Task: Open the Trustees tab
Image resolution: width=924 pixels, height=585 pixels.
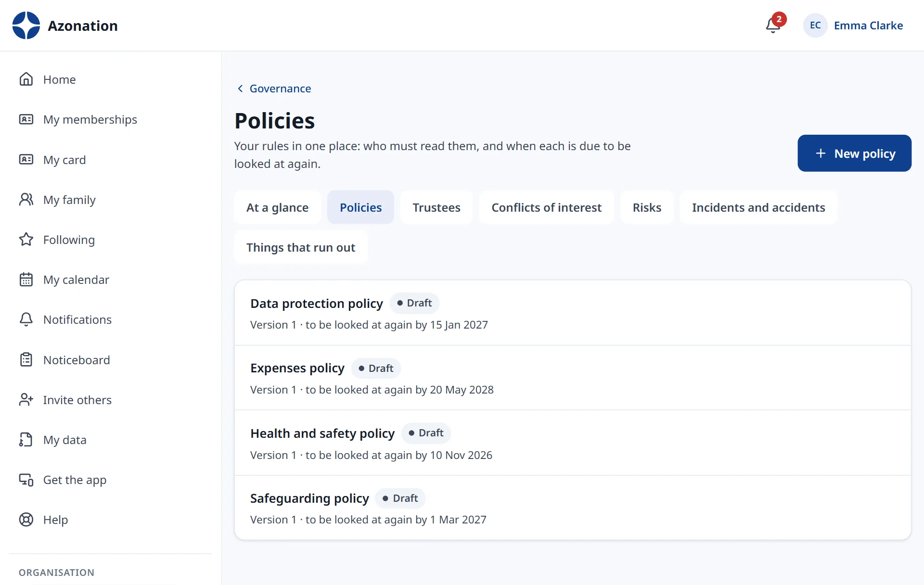Action: pyautogui.click(x=436, y=207)
